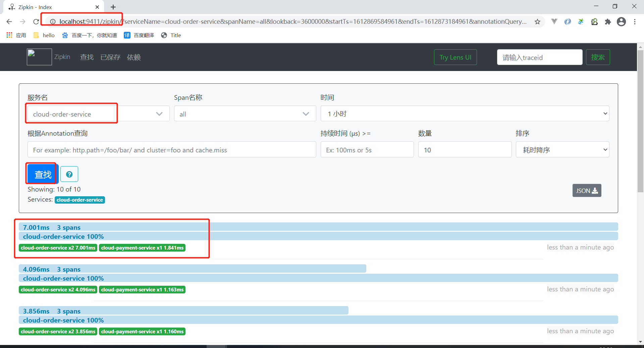The image size is (644, 348).
Task: Click the site info icon in address bar
Action: (53, 22)
